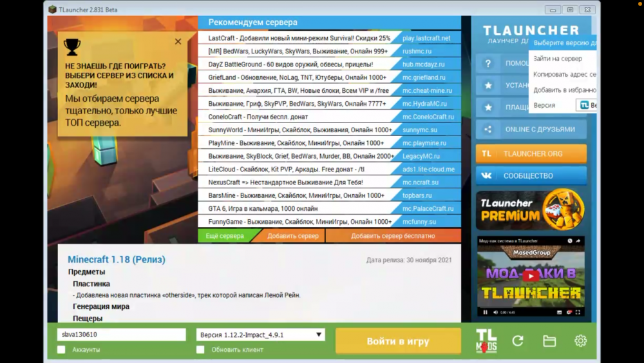Close the yellow trophy tip popup
Screen dimensions: 644x363
pyautogui.click(x=178, y=41)
